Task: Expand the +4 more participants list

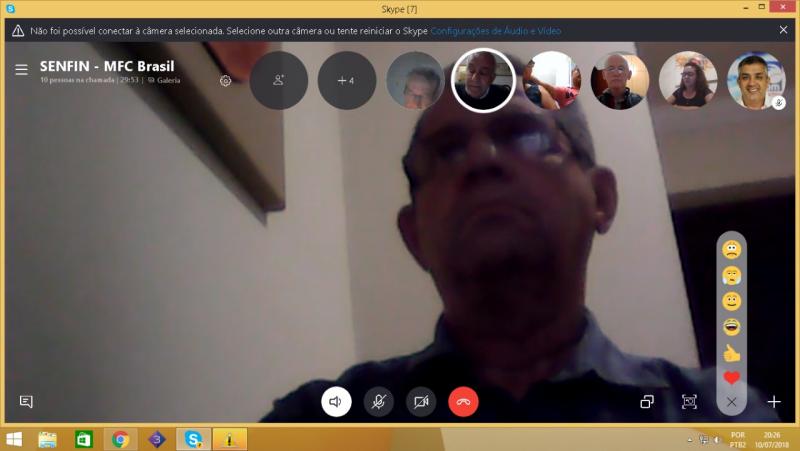Action: (346, 80)
